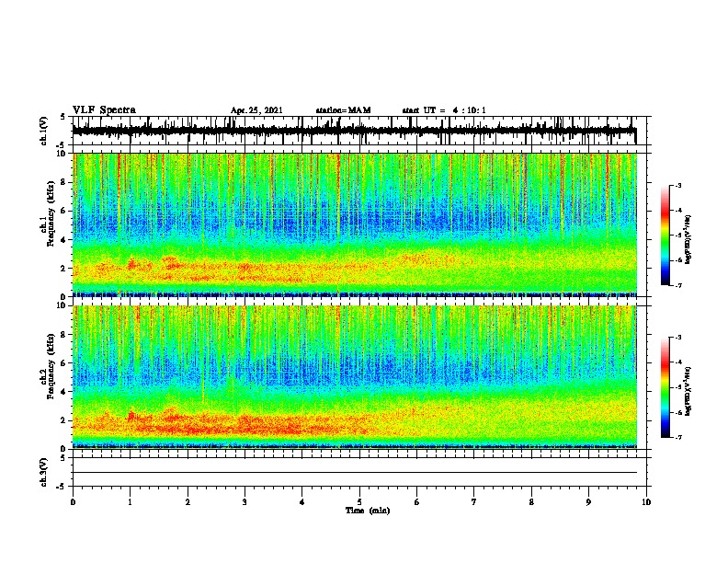
Task: Click the "station=MAM" header label
Action: pyautogui.click(x=343, y=110)
